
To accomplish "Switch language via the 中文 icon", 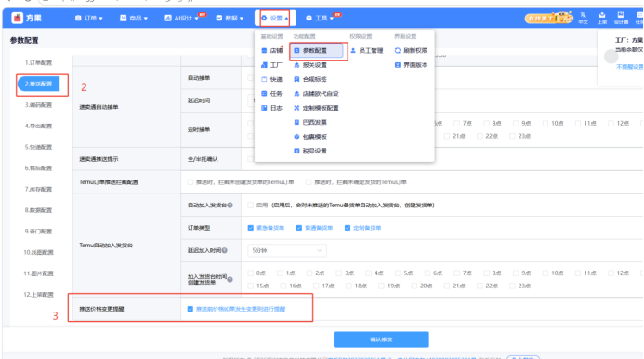I will 583,18.
